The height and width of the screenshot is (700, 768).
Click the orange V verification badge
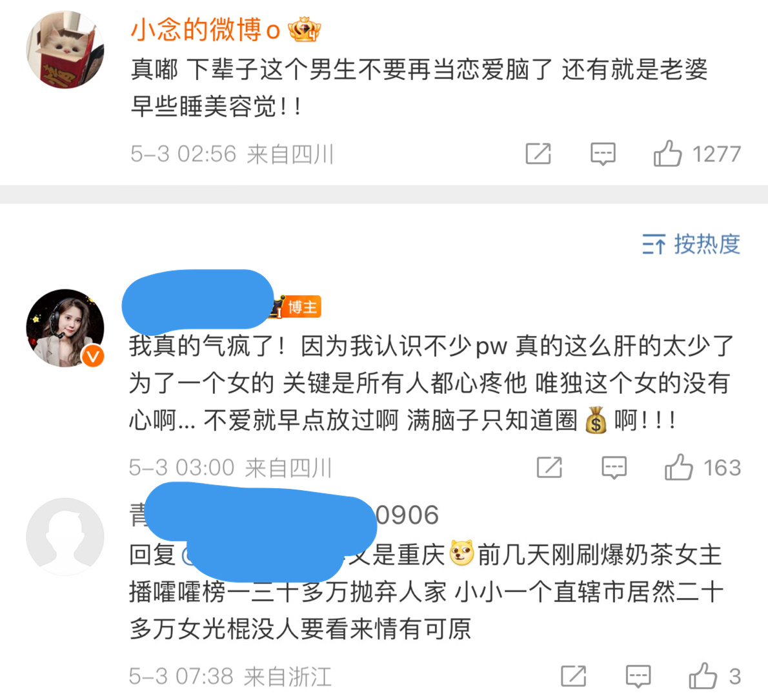[93, 356]
